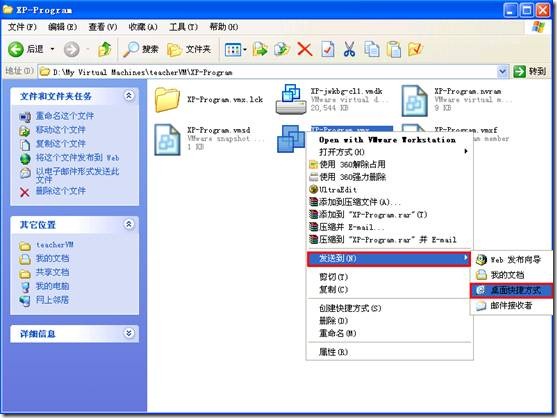Open the Back button history dropdown arrow
This screenshot has width=557, height=418.
[53, 49]
